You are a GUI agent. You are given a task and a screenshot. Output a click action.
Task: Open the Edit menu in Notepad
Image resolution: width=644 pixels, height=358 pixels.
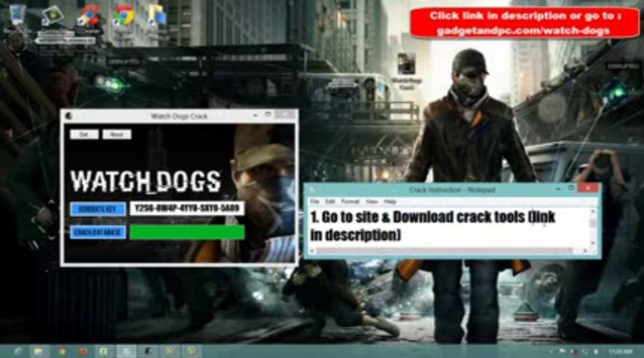point(330,201)
